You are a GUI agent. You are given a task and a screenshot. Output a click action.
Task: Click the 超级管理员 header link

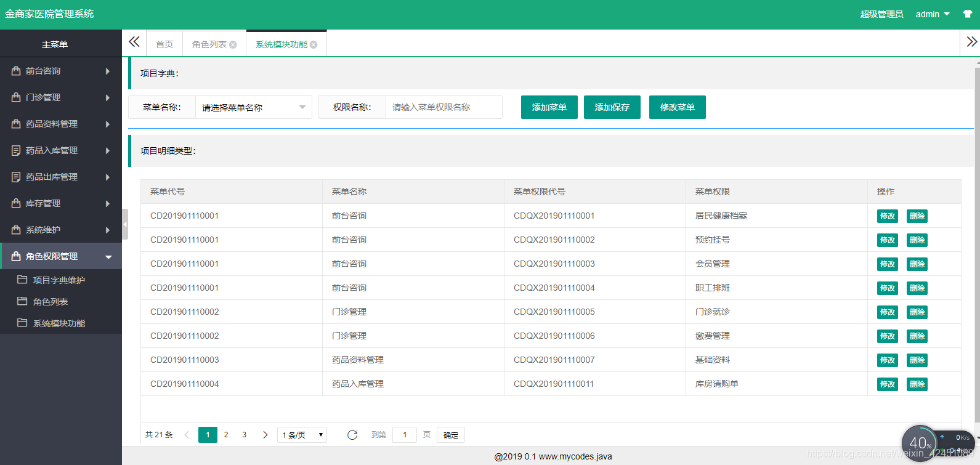(x=881, y=14)
